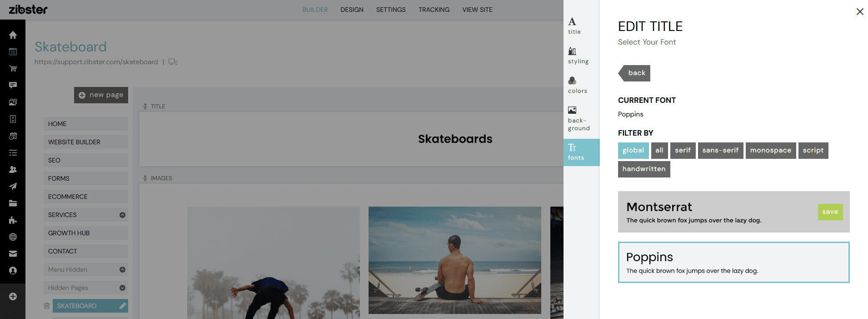Collapse the Menu Hidden section arrow

(122, 269)
